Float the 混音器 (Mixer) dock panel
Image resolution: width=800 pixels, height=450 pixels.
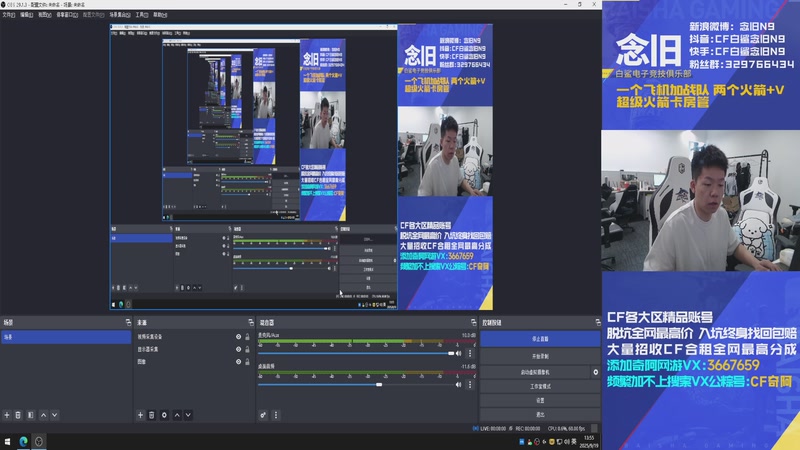pyautogui.click(x=473, y=322)
